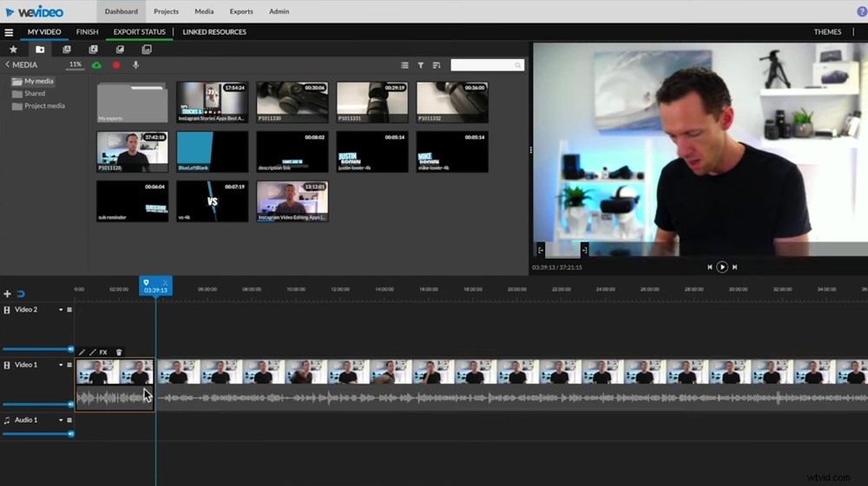Skip to previous in preview
The image size is (868, 486).
(x=710, y=266)
